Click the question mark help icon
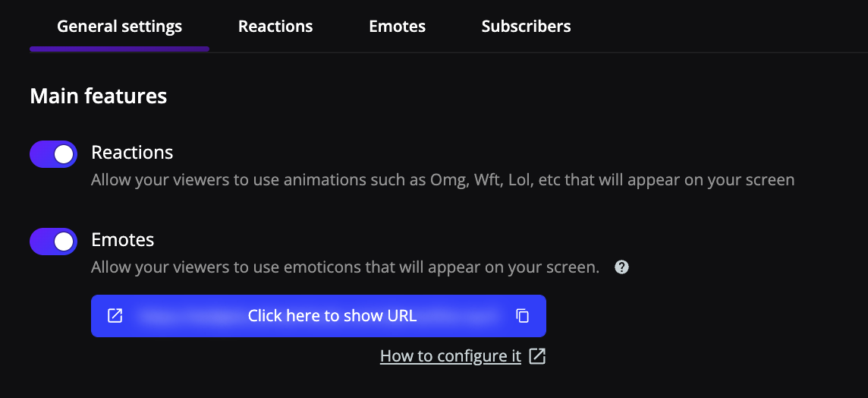Image resolution: width=868 pixels, height=398 pixels. click(621, 267)
